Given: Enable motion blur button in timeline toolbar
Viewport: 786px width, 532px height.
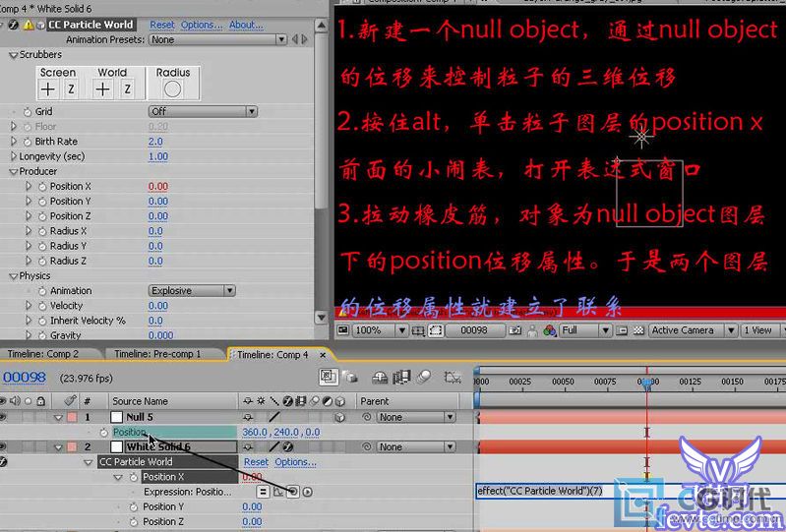Looking at the screenshot, I should [x=424, y=377].
